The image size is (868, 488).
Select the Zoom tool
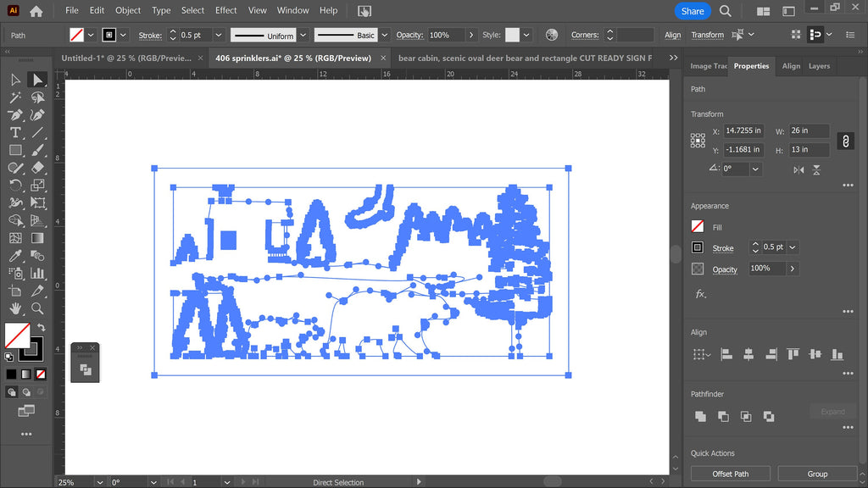coord(37,308)
